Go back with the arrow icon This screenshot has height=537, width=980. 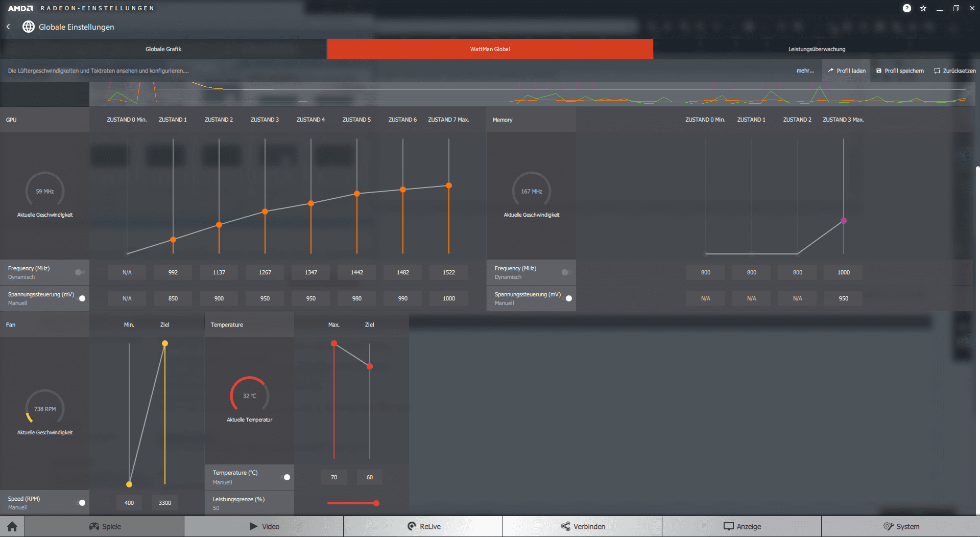pyautogui.click(x=8, y=27)
